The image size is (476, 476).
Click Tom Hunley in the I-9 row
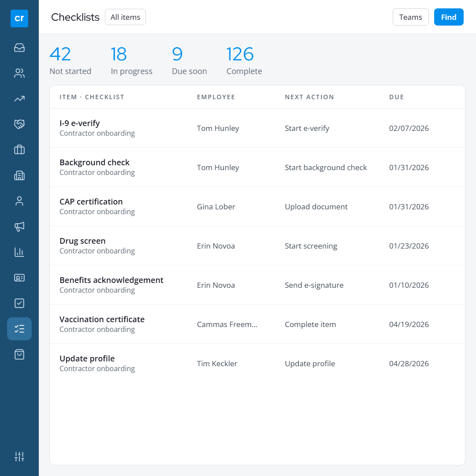click(x=218, y=128)
